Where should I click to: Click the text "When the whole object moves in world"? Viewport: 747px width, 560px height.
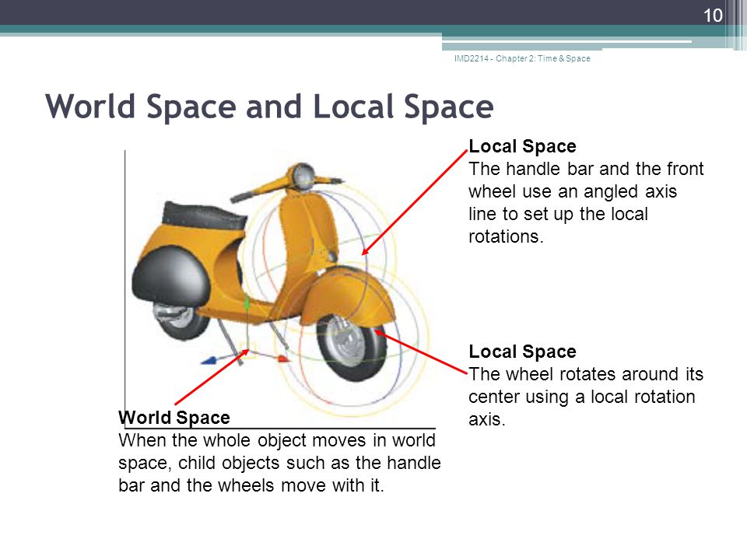pos(277,440)
